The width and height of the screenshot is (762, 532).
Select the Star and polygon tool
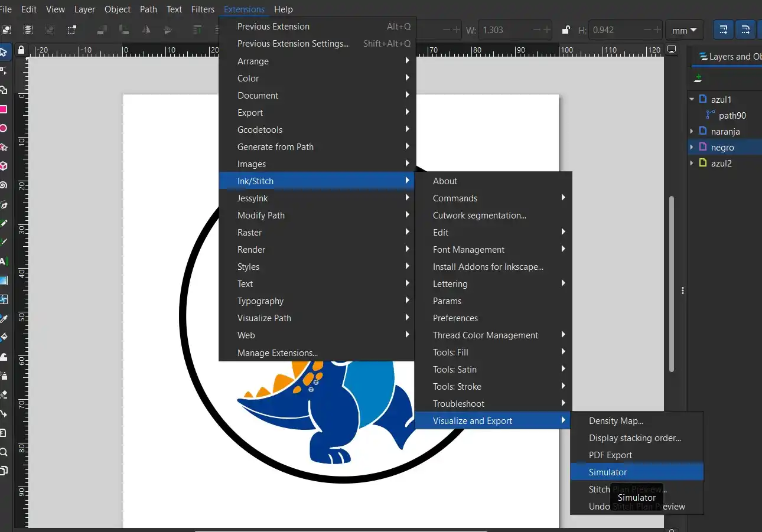coord(3,147)
